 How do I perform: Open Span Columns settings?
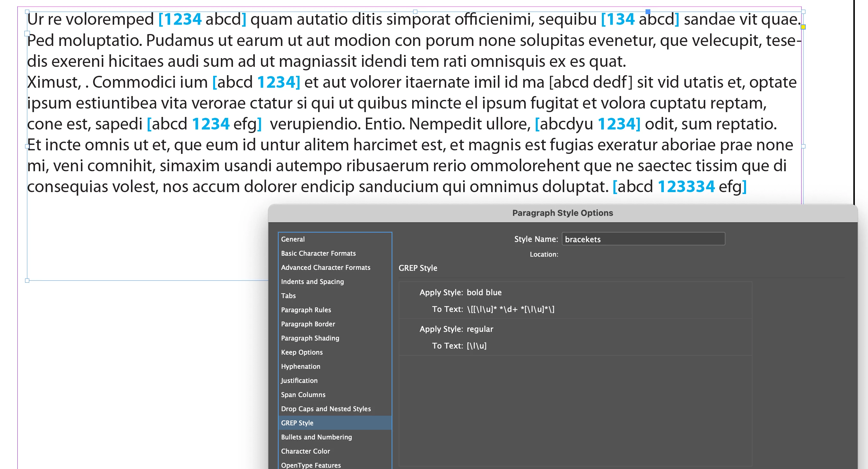(x=303, y=395)
